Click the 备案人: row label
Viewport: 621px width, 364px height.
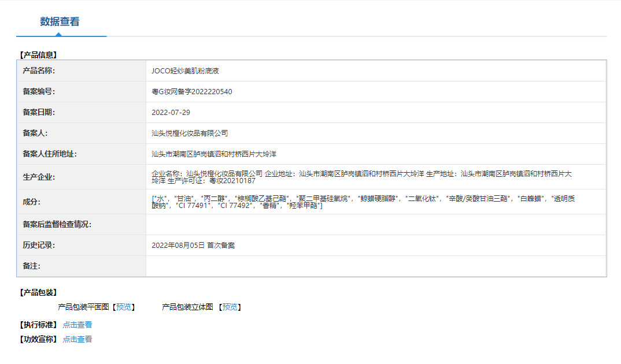click(35, 133)
